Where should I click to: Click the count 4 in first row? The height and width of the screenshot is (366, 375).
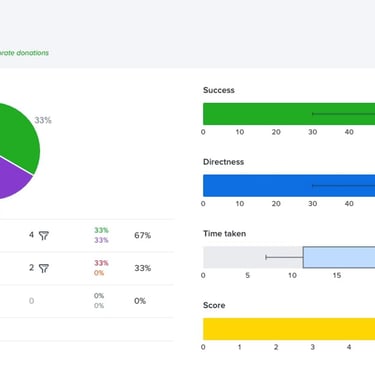31,235
